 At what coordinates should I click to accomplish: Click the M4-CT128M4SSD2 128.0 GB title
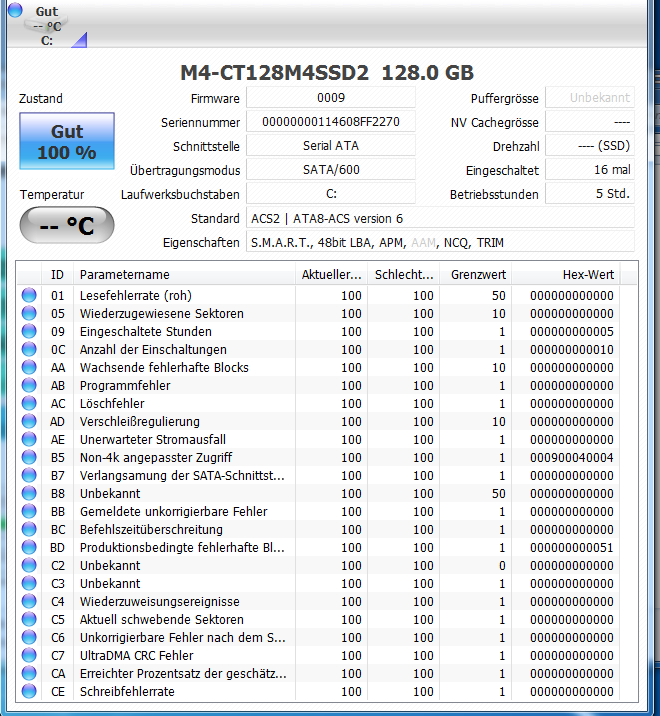327,73
